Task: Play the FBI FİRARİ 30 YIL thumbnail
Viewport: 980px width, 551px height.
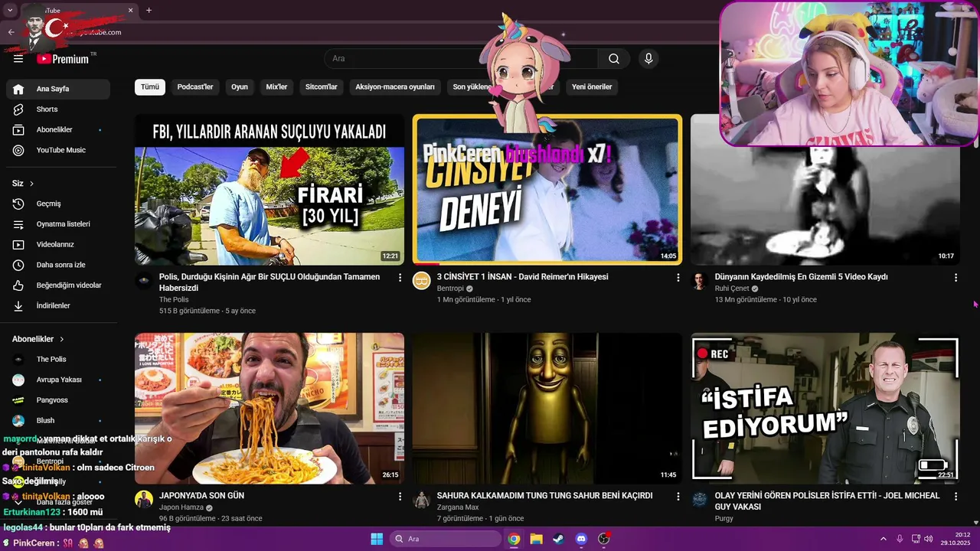Action: click(x=269, y=190)
